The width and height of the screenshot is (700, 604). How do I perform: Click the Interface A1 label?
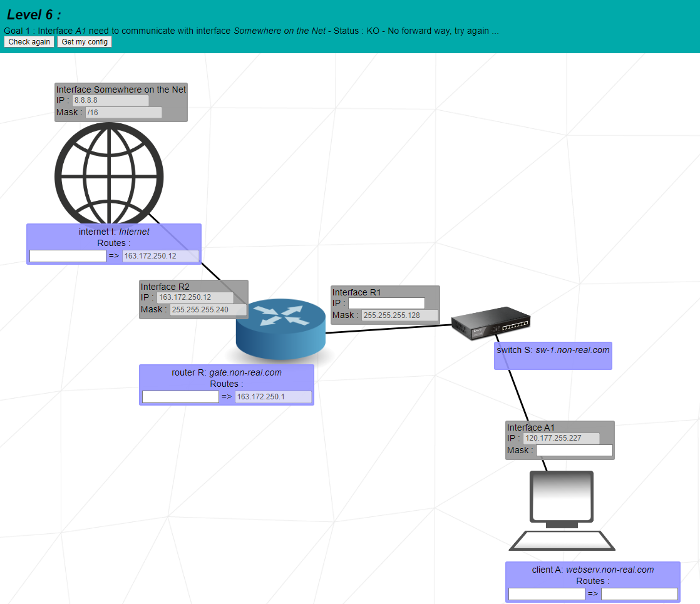(x=531, y=427)
